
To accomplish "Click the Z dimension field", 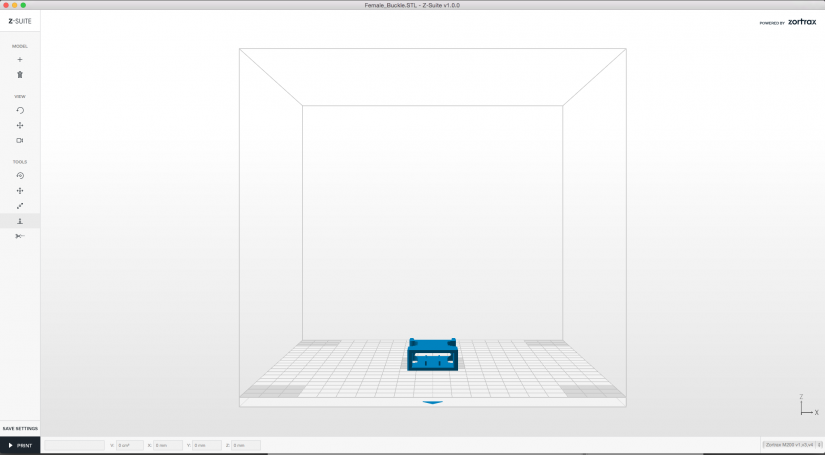I will point(246,446).
